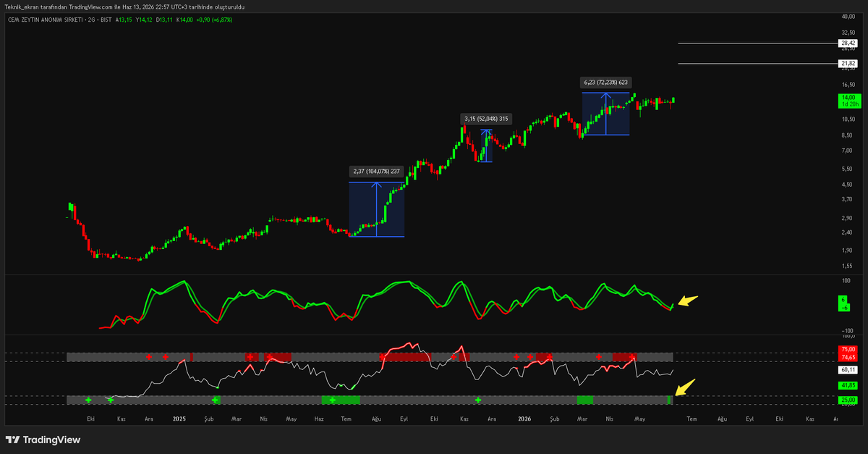The image size is (868, 454).
Task: Click the 16,50 price axis label
Action: [x=848, y=85]
